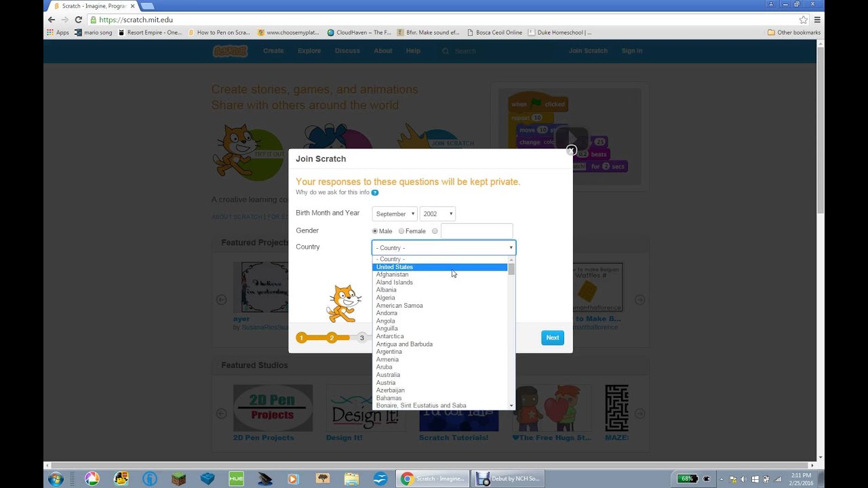Open the Apps bookmarks shortcut
The image size is (868, 488).
pyautogui.click(x=58, y=32)
